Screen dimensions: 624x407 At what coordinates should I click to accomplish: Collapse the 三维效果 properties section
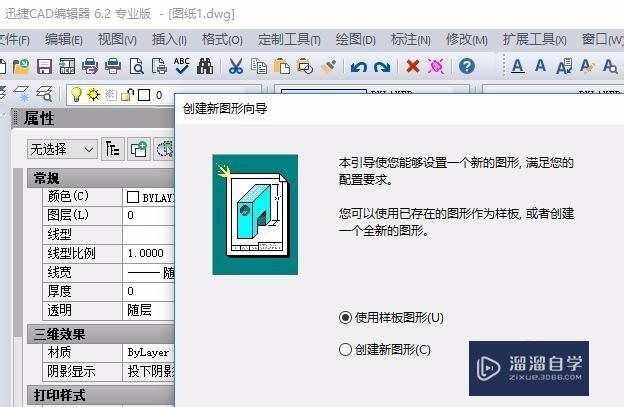(101, 334)
